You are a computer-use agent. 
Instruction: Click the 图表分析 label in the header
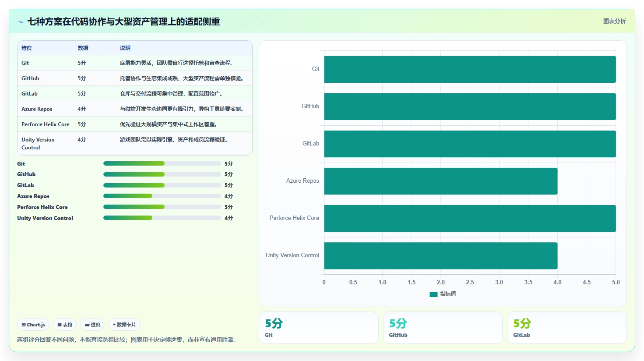(614, 21)
